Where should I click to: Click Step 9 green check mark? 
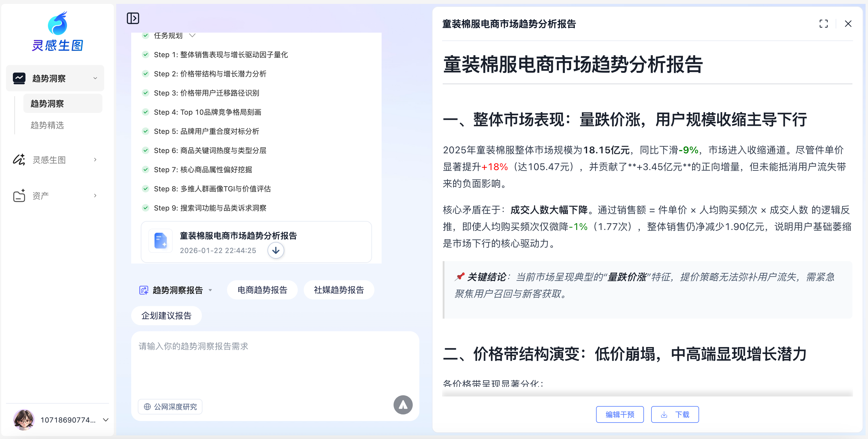pos(146,208)
